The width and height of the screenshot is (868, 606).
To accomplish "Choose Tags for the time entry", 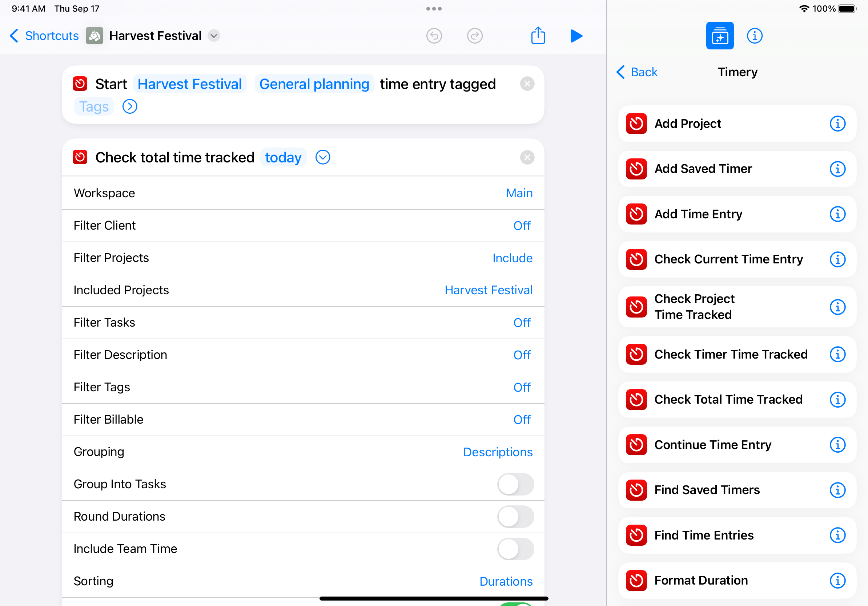I will tap(94, 106).
